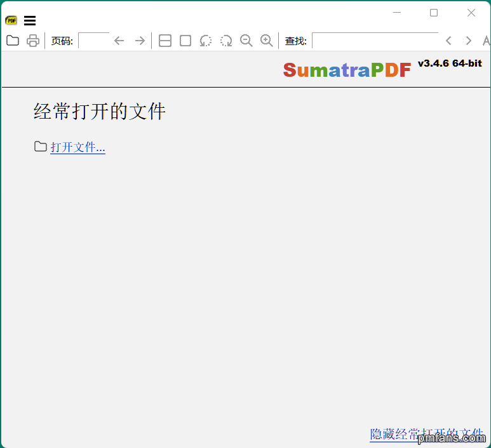
Task: Open the 打开文件... link
Action: click(77, 147)
